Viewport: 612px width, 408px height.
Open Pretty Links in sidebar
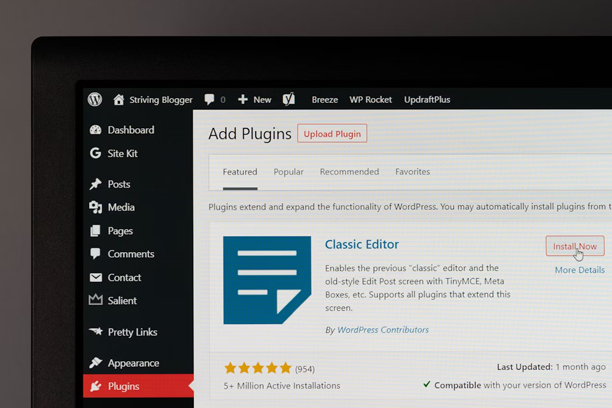pyautogui.click(x=133, y=332)
